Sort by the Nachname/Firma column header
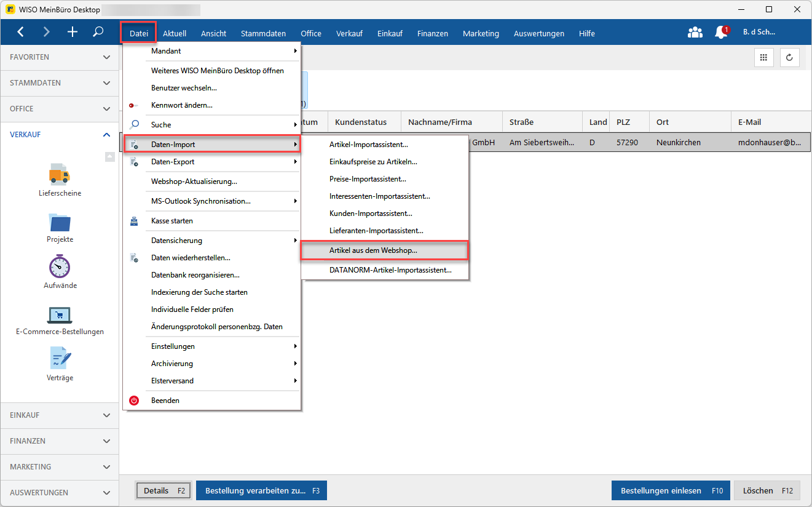Screen dimensions: 812x507 [452, 122]
